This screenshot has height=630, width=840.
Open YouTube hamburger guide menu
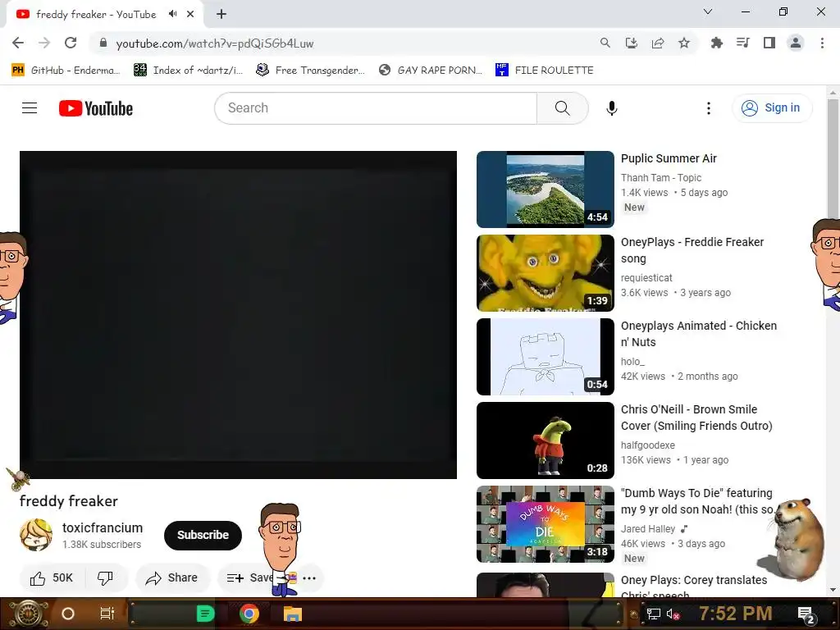(30, 108)
